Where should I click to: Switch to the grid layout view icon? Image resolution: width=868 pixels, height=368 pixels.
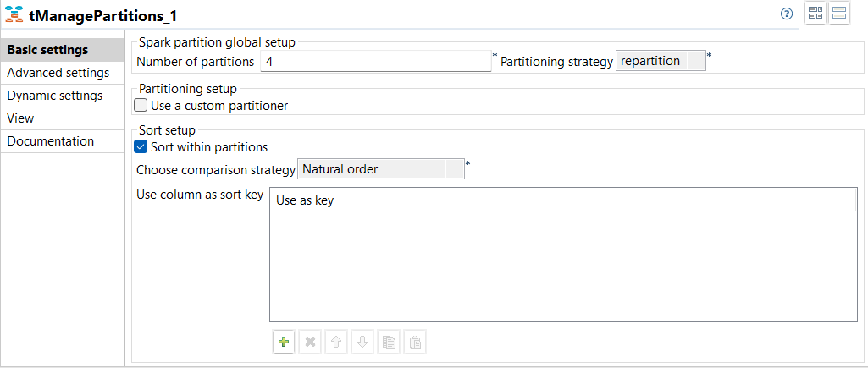pos(815,14)
